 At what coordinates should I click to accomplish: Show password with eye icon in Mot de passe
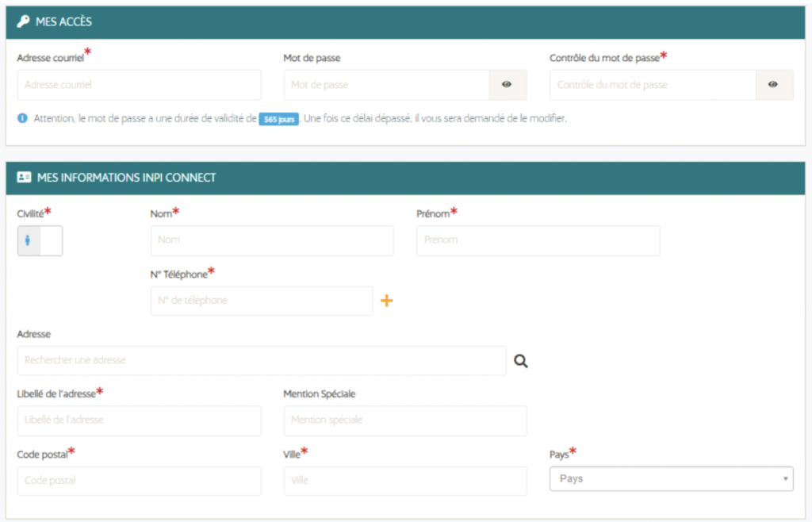point(507,85)
